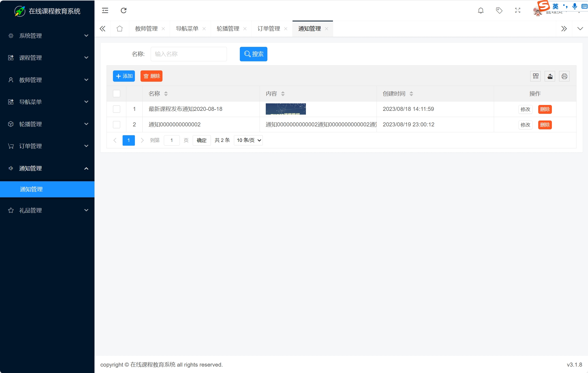
Task: Switch to 轮播管理 tab
Action: click(228, 29)
